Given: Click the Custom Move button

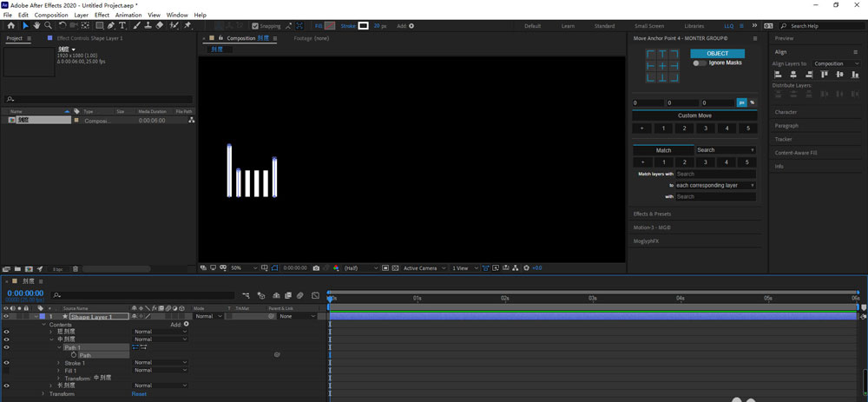Looking at the screenshot, I should tap(694, 115).
